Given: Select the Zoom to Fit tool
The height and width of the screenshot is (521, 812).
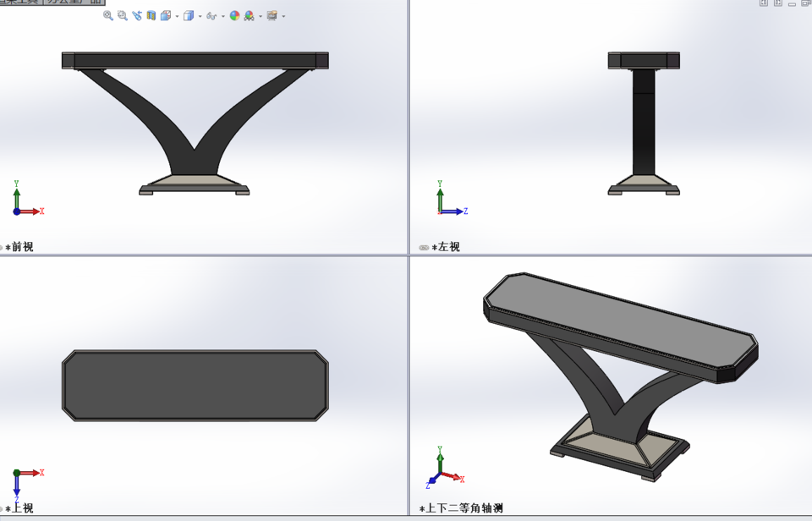Looking at the screenshot, I should tap(107, 14).
